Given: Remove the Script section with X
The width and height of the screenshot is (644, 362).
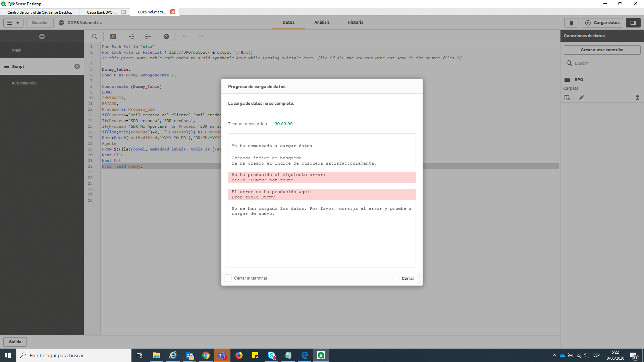Looking at the screenshot, I should click(x=77, y=66).
